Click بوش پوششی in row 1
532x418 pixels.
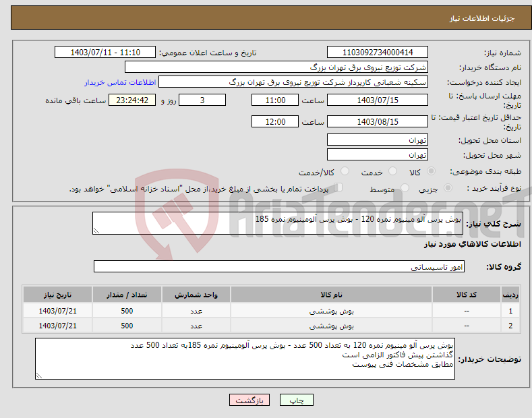click(x=331, y=311)
